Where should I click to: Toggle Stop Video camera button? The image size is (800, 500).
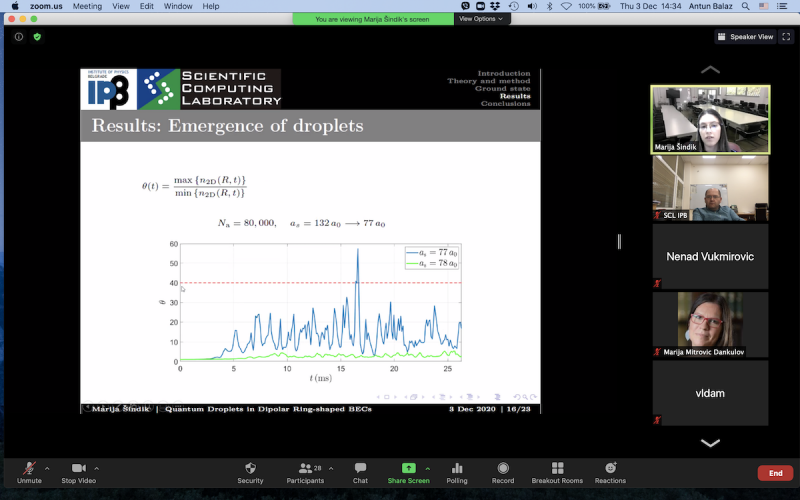77,468
